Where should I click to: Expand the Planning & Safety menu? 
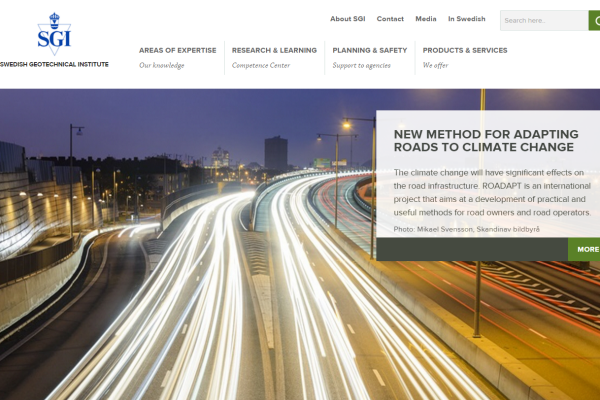click(x=369, y=50)
